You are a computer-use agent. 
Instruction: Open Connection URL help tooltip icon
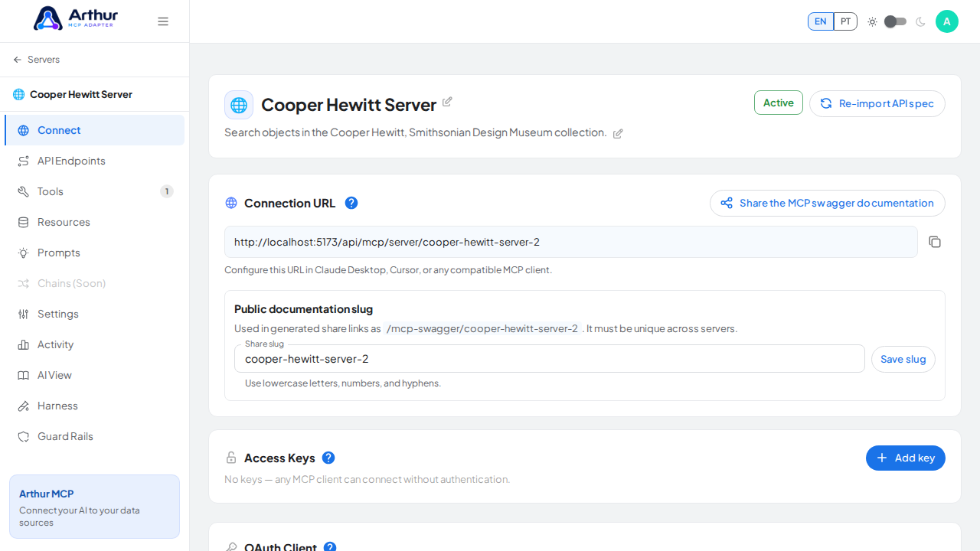tap(351, 203)
